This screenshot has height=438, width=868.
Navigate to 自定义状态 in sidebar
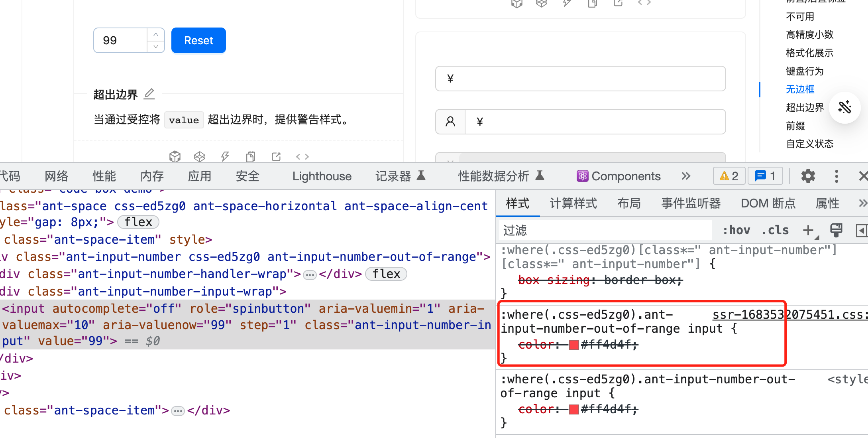click(810, 144)
